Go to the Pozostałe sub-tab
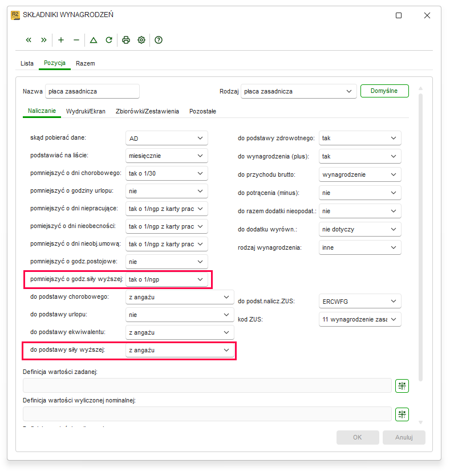The height and width of the screenshot is (476, 450). pyautogui.click(x=203, y=111)
